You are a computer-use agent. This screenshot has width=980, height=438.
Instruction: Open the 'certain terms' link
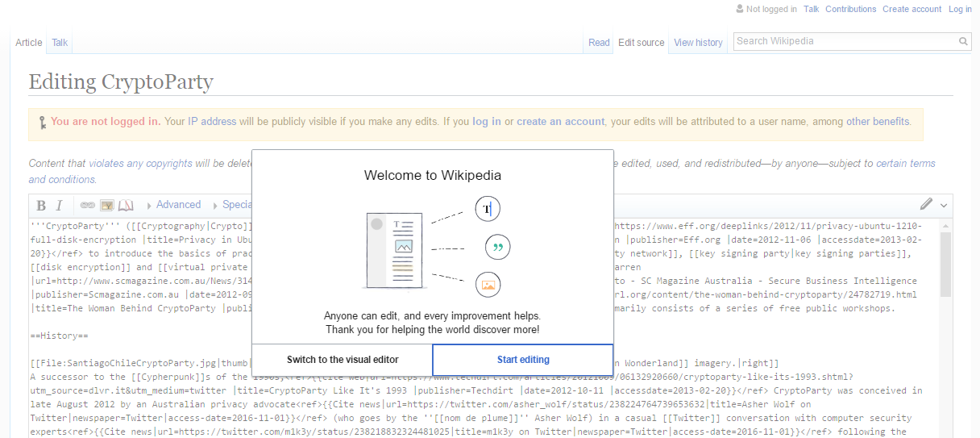906,163
